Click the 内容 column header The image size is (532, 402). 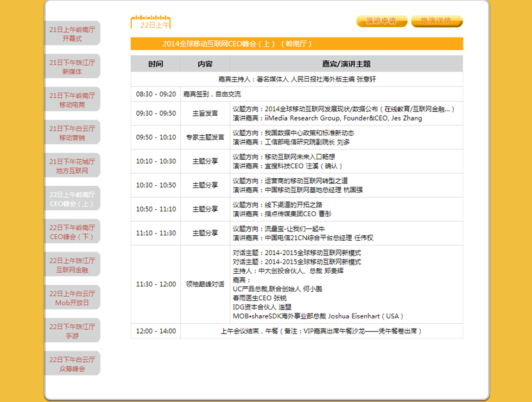205,64
